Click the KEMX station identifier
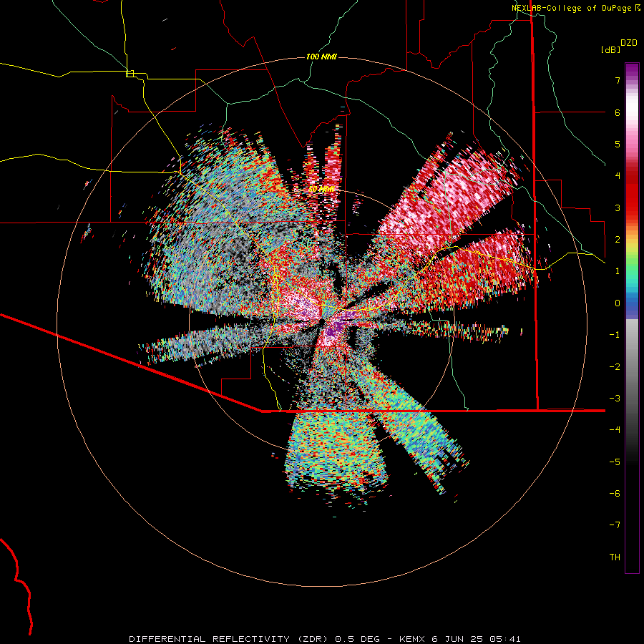This screenshot has height=644, width=644. (x=412, y=639)
